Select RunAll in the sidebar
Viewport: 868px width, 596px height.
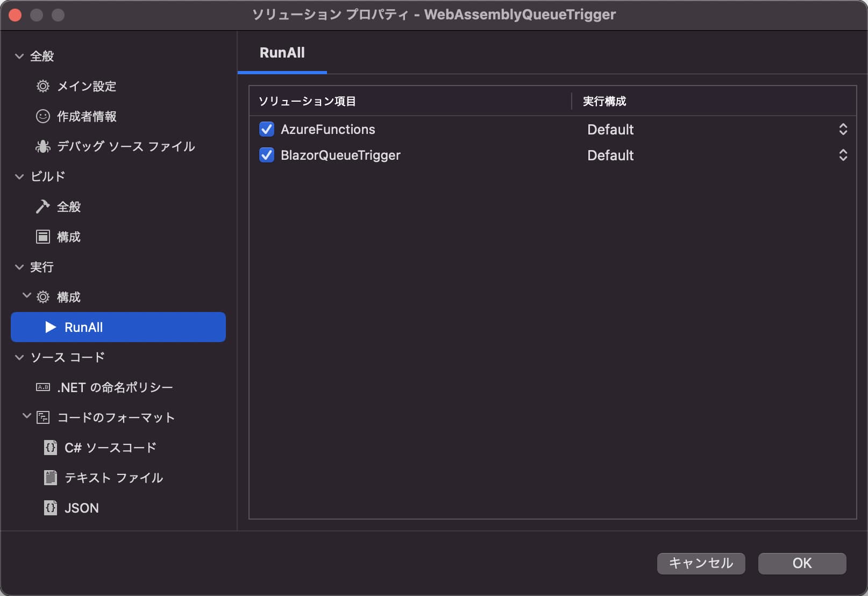click(118, 327)
